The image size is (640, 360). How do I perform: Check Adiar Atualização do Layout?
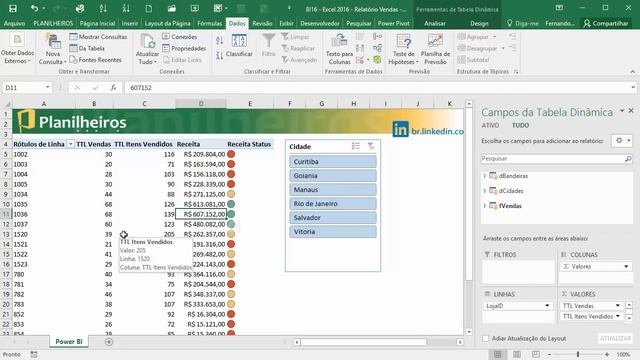tap(485, 338)
